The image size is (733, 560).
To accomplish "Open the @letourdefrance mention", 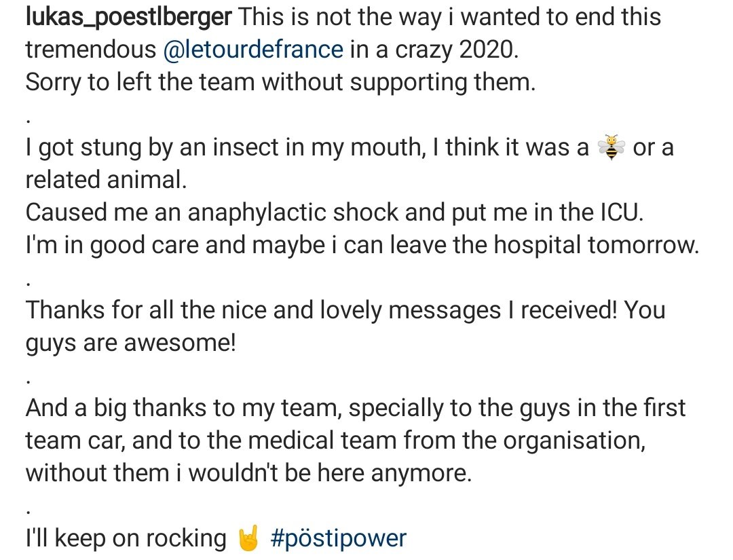I will pyautogui.click(x=253, y=50).
